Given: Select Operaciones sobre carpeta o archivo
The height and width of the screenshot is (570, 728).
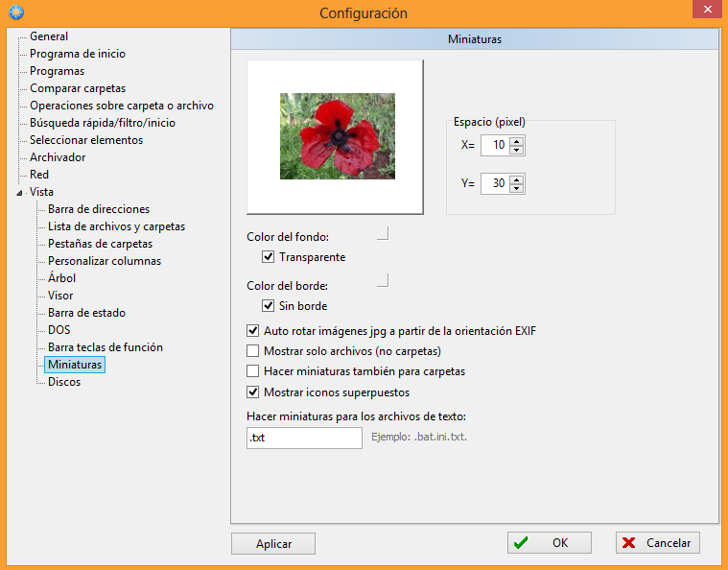Looking at the screenshot, I should 122,106.
